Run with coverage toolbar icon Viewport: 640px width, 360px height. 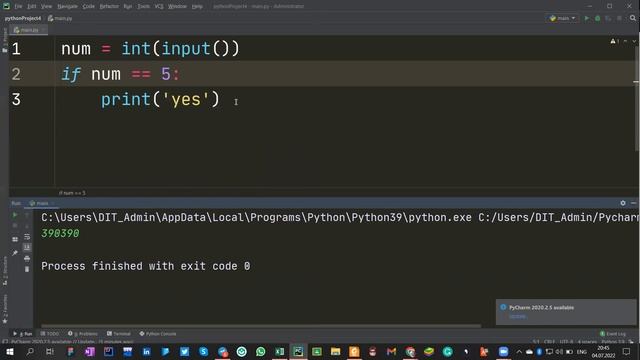click(608, 18)
